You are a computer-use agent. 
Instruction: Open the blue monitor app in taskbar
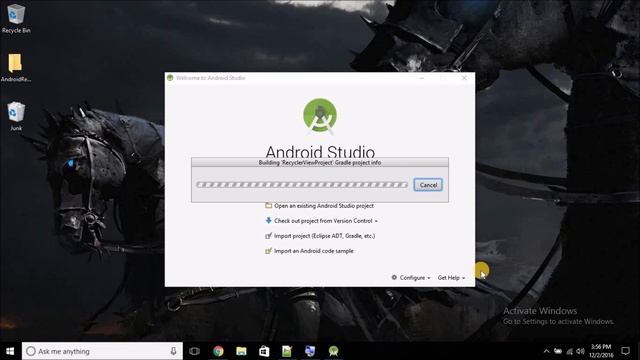click(310, 351)
